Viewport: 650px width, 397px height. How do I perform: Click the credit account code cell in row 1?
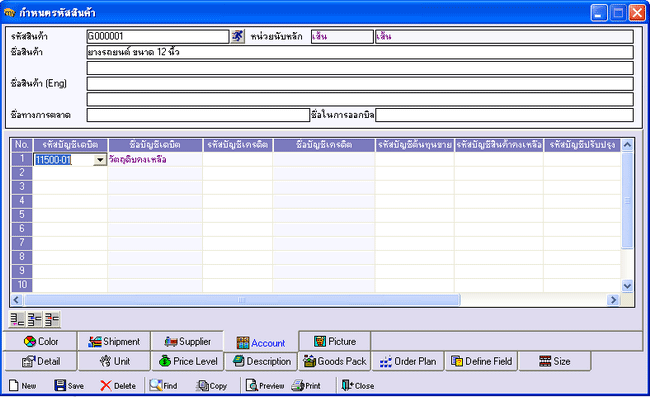pyautogui.click(x=238, y=160)
